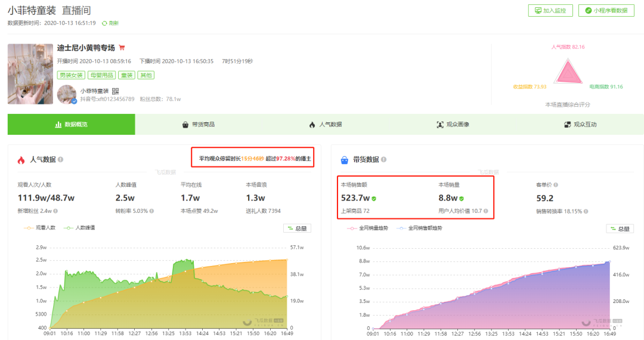Click info icon next to 人气数据 heading
644x340 pixels.
coord(60,159)
